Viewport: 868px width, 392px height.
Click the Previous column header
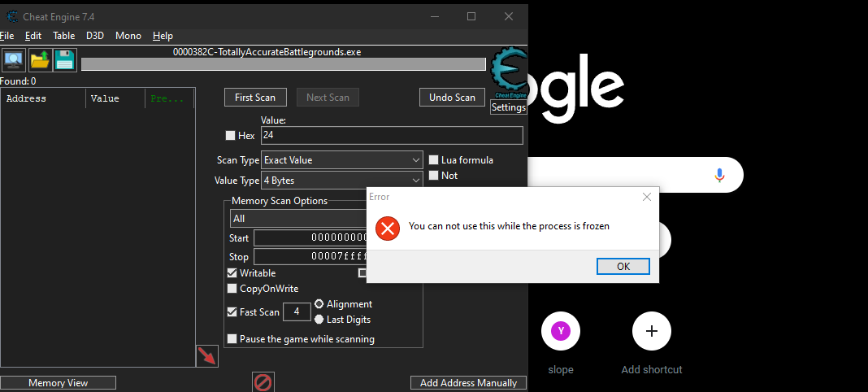[x=169, y=98]
